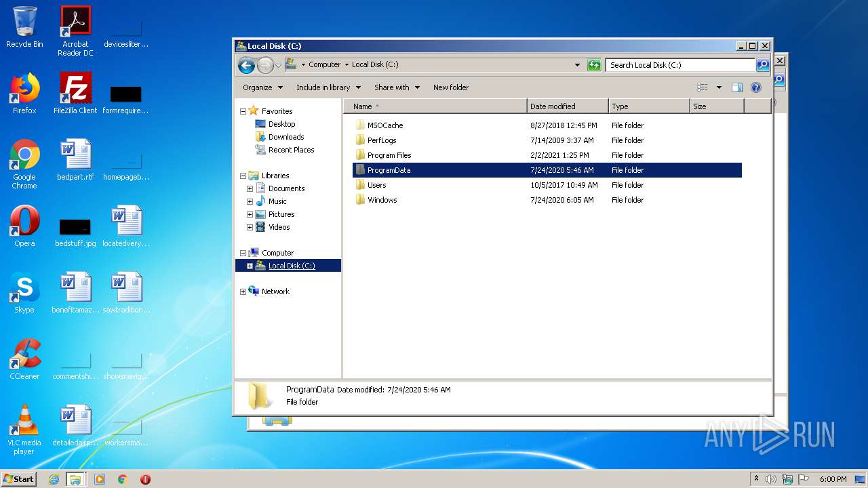
Task: Open Internet Explorer from the taskbar
Action: coord(54,479)
